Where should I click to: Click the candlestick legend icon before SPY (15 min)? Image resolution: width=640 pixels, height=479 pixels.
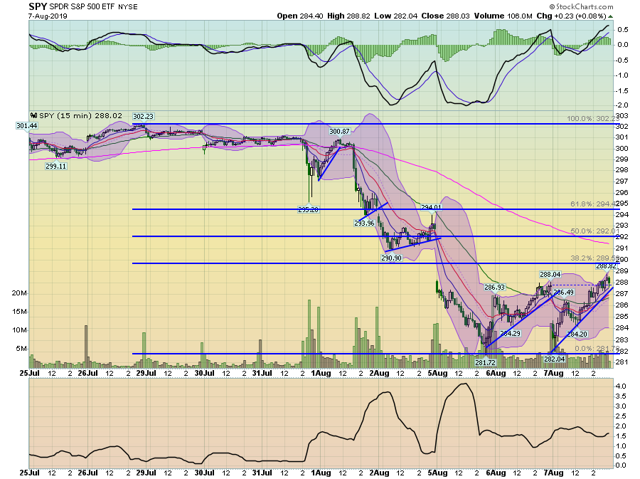[34, 116]
